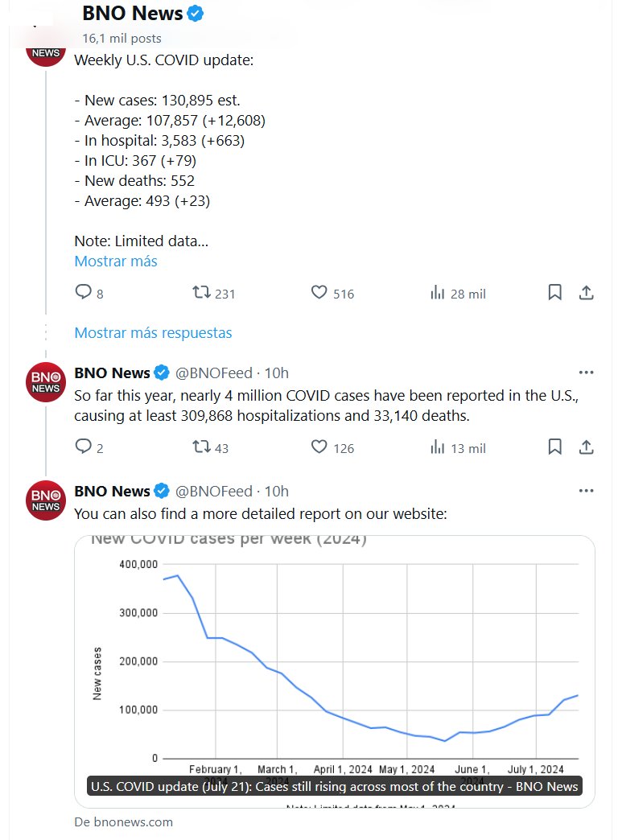
Task: View analytics for the 28 mil views post
Action: tap(438, 293)
